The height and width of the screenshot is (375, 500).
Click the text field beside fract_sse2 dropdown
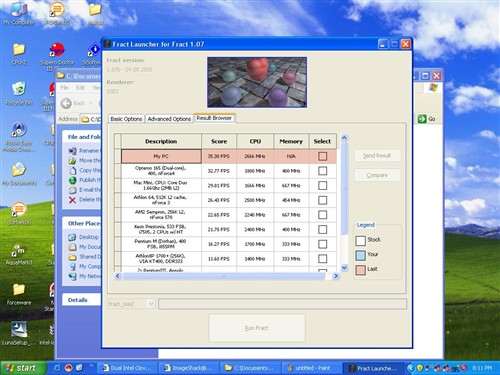pyautogui.click(x=283, y=304)
